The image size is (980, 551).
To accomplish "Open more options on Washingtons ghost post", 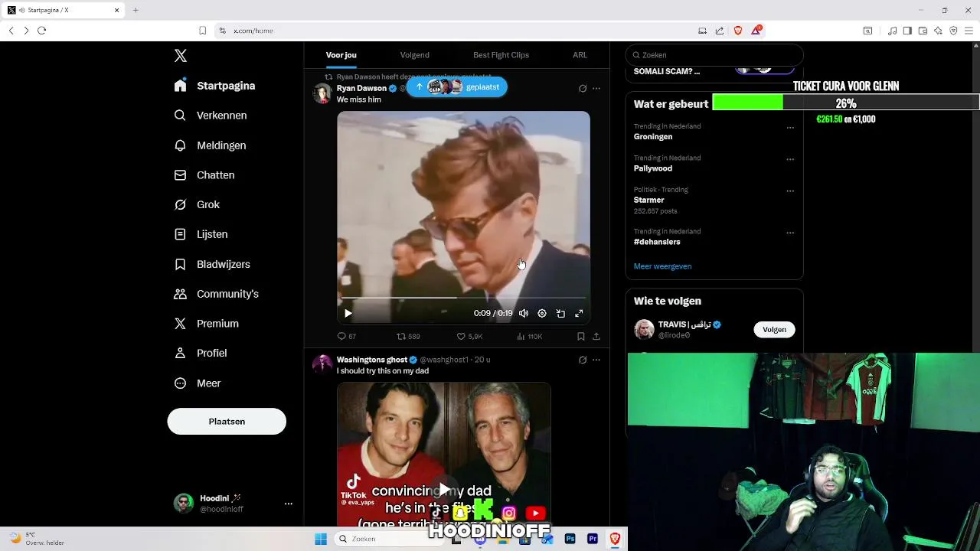I will point(596,360).
